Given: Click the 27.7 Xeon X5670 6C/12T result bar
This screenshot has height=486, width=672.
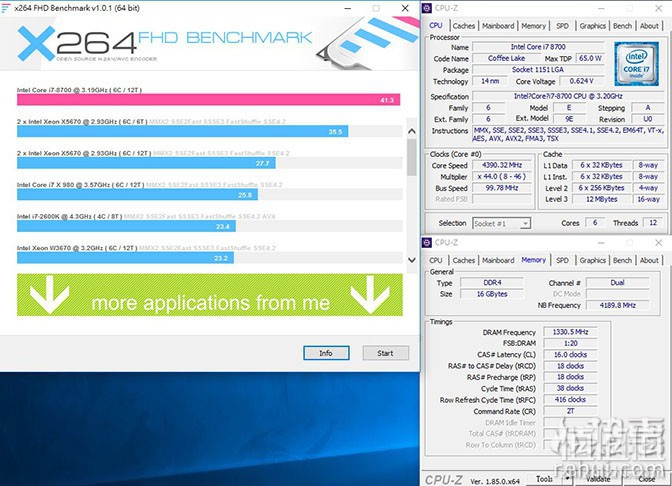Looking at the screenshot, I should [x=146, y=163].
